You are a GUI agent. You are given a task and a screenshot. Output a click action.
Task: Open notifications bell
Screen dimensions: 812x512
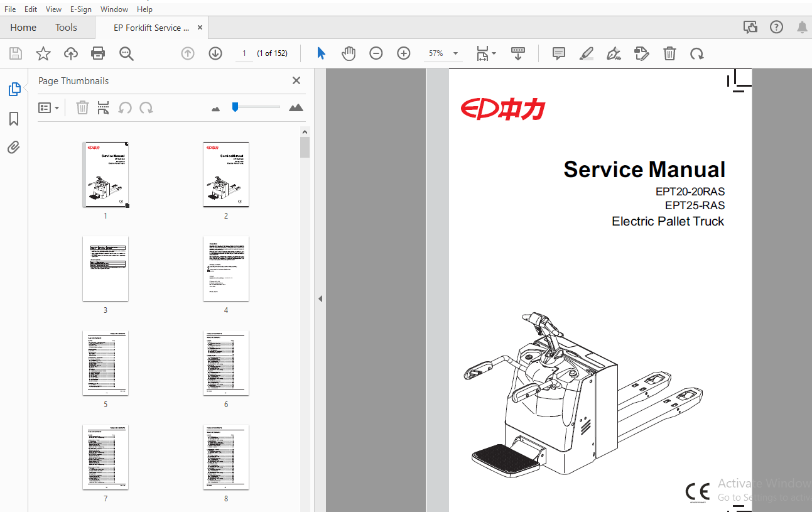pos(802,27)
